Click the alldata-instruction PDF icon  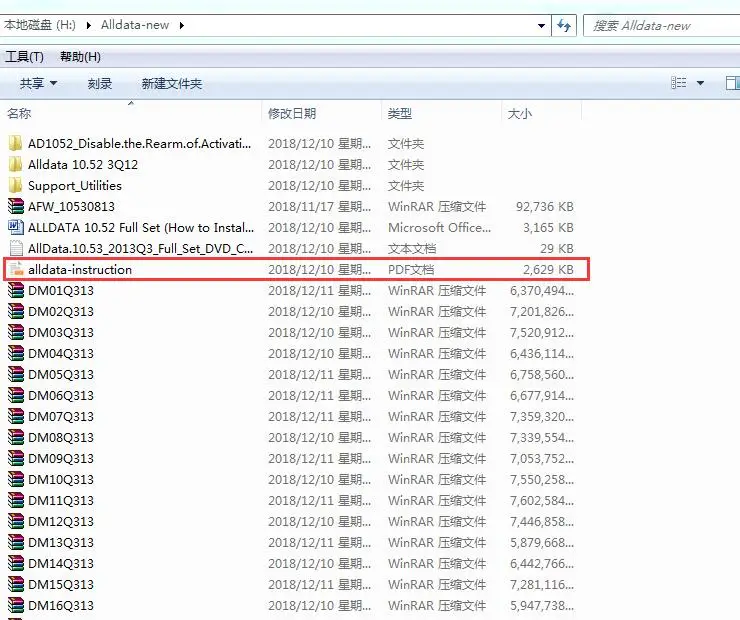(x=16, y=269)
